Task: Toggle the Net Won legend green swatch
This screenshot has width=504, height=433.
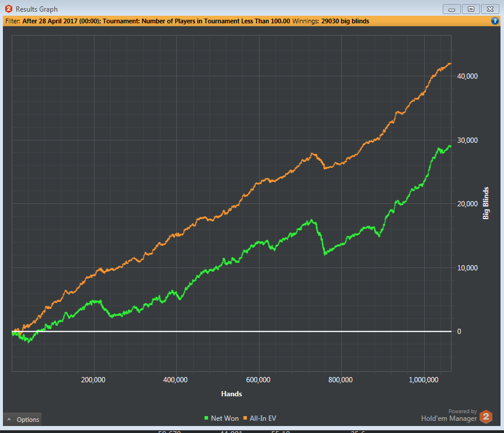Action: [x=206, y=418]
